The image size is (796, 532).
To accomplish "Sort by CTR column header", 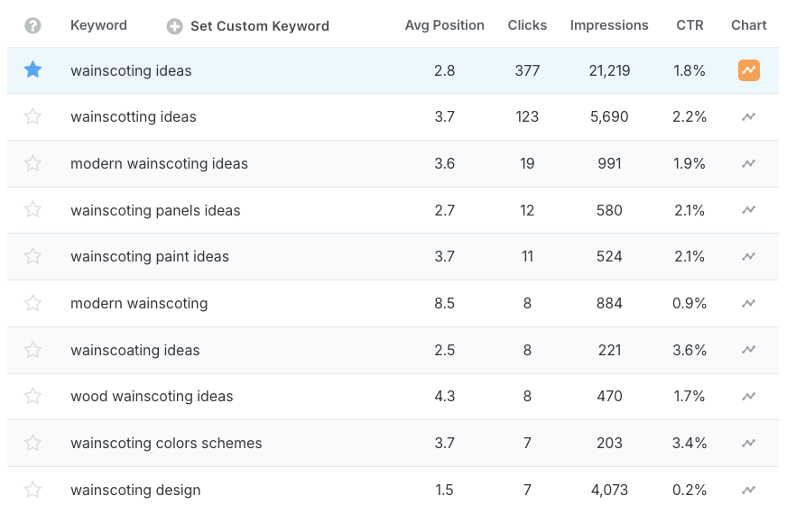I will (690, 25).
